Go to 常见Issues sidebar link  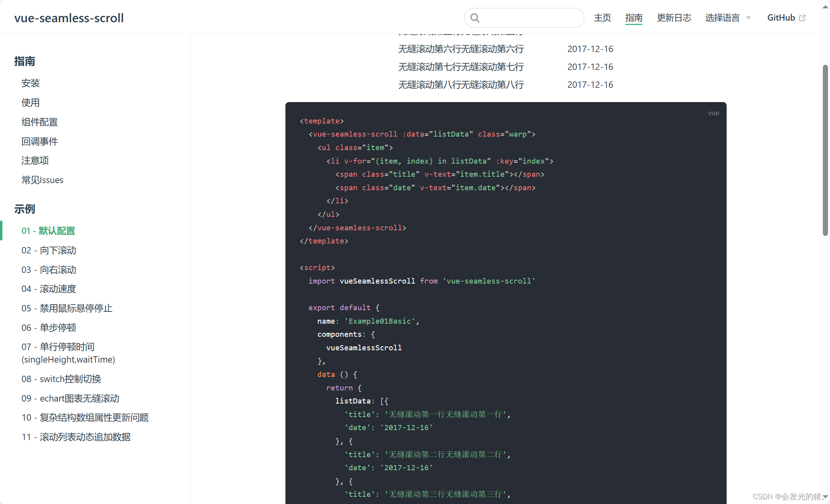click(43, 180)
